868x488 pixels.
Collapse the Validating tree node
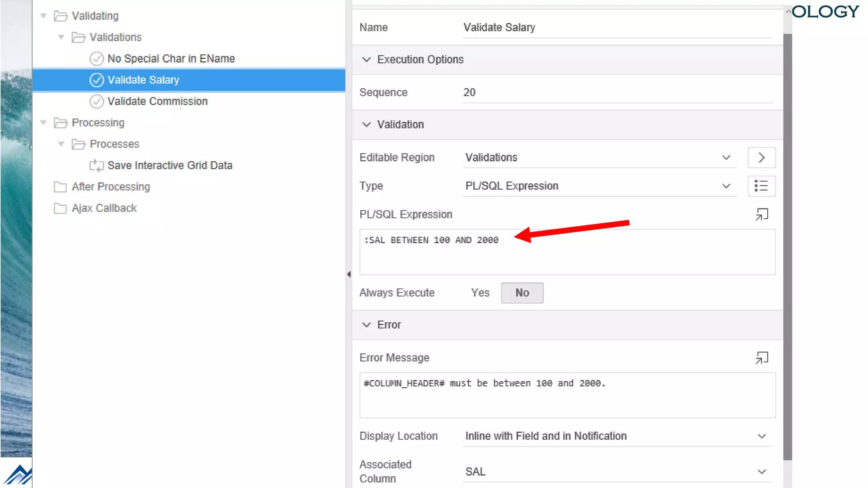43,16
